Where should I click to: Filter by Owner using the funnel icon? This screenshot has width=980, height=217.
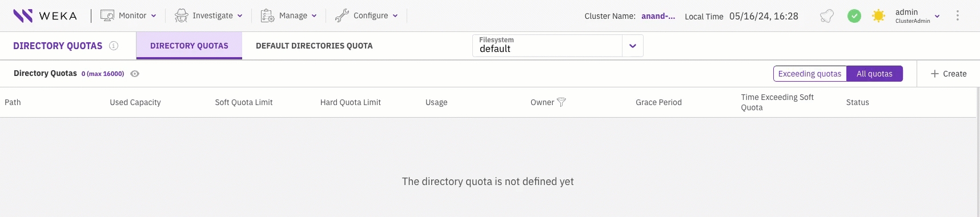561,102
